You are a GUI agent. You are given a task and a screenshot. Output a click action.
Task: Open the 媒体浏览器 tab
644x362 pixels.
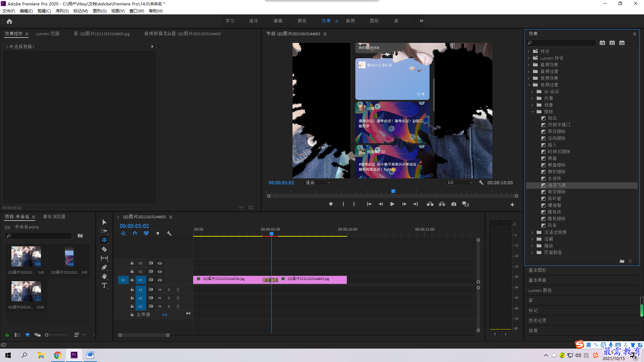pos(54,217)
